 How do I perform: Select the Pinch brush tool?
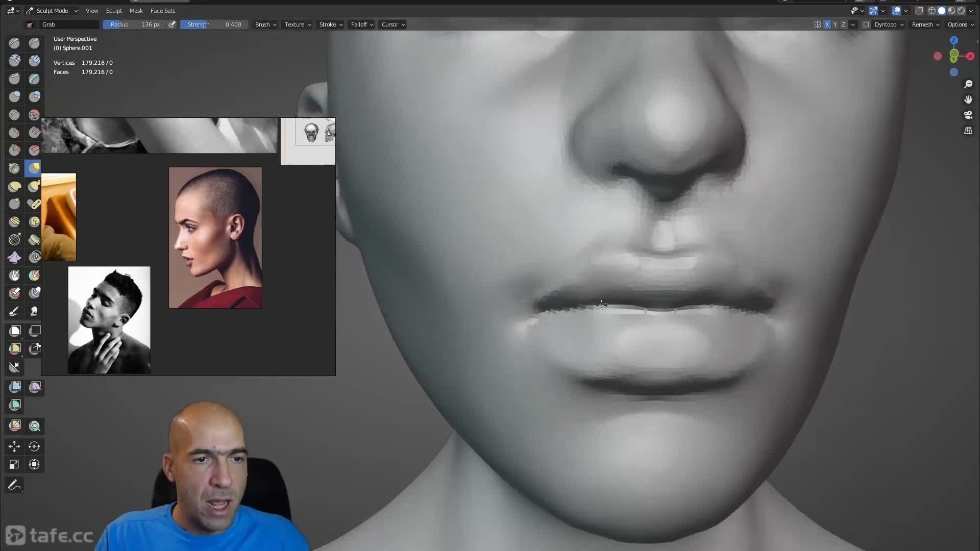click(14, 168)
